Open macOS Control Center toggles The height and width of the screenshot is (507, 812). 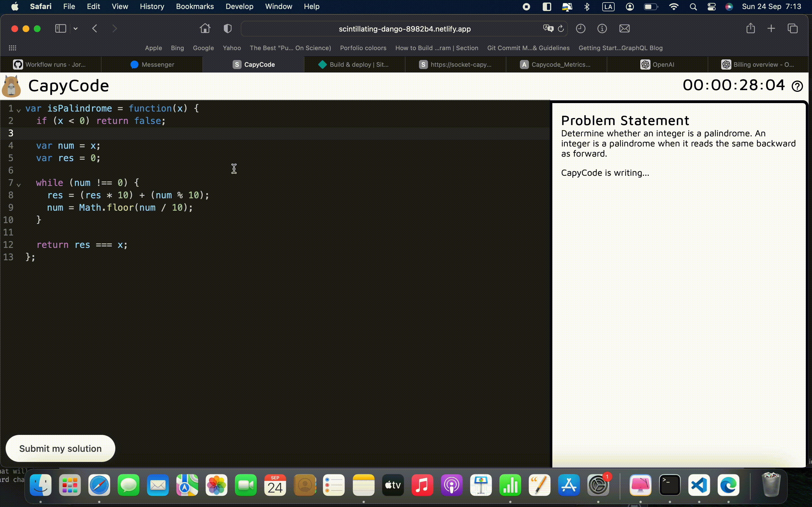click(x=711, y=7)
